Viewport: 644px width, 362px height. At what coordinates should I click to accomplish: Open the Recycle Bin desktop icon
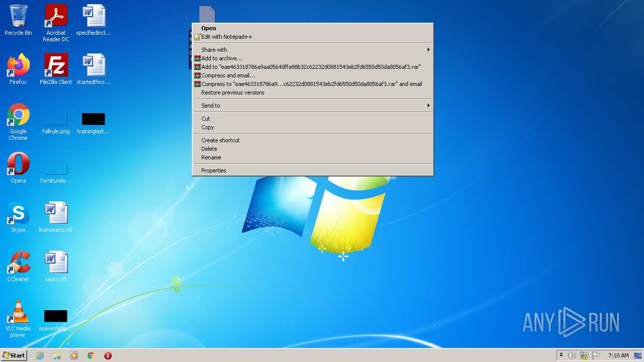18,20
